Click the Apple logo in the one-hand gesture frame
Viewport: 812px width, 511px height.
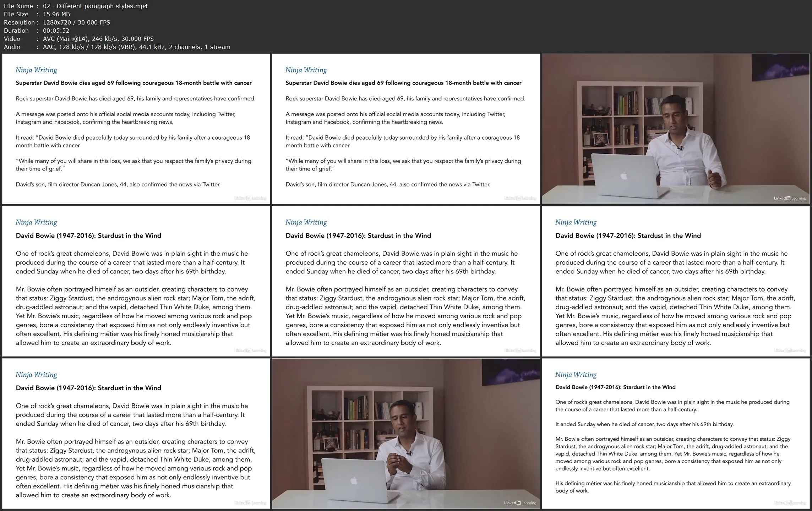tap(624, 175)
